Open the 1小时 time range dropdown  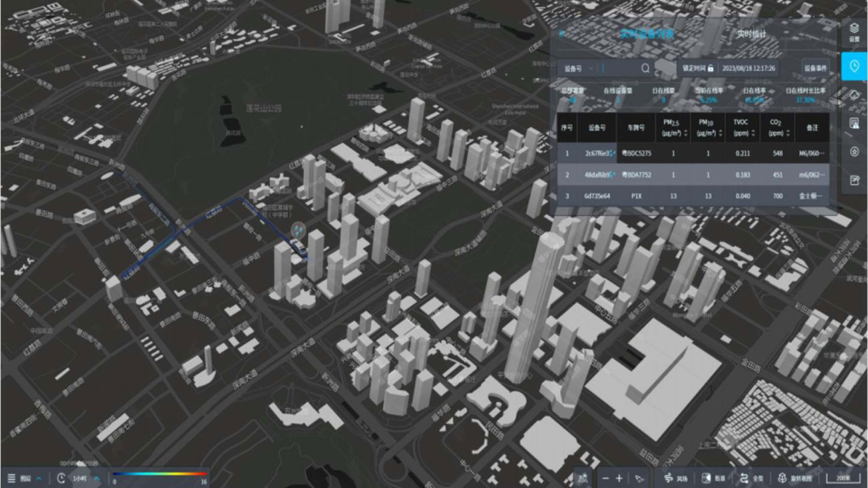[x=79, y=478]
